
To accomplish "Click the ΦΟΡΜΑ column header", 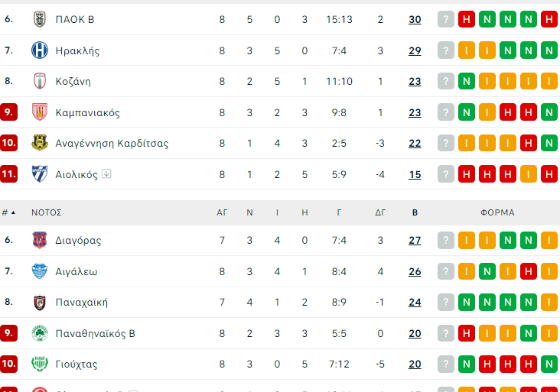I will (497, 212).
